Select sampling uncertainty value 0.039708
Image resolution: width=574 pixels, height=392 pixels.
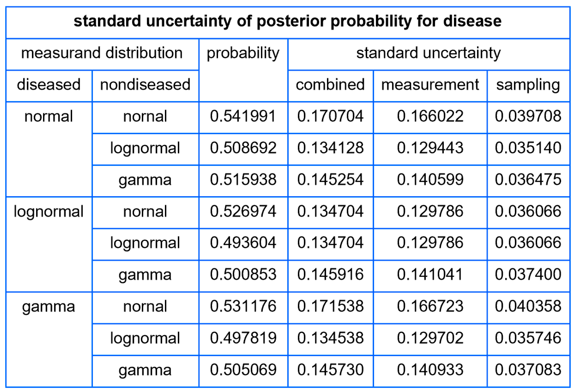click(528, 116)
